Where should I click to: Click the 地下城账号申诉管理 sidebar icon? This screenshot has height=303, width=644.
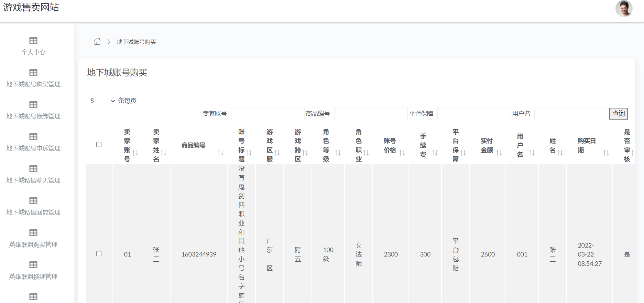[x=33, y=137]
